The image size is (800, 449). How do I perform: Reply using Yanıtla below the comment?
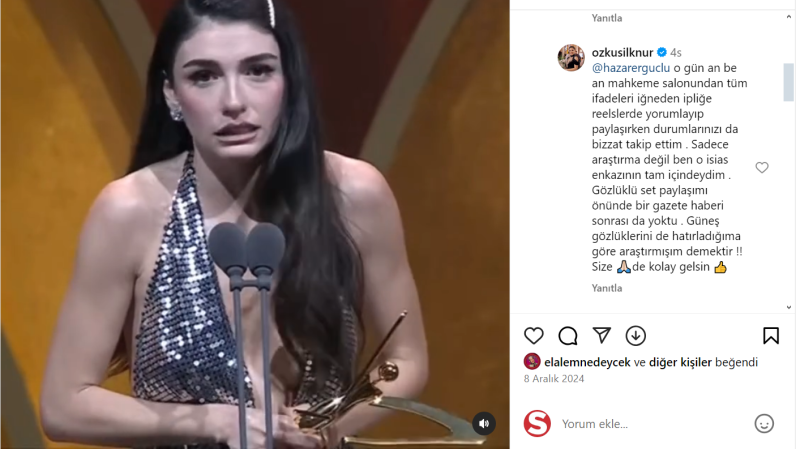pyautogui.click(x=607, y=288)
